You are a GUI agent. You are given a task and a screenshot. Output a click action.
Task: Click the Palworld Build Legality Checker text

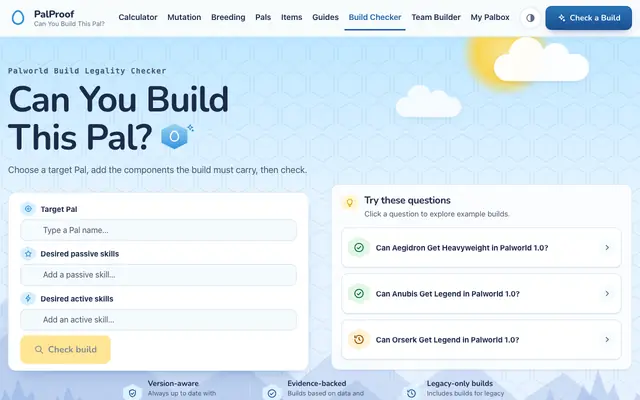click(87, 71)
